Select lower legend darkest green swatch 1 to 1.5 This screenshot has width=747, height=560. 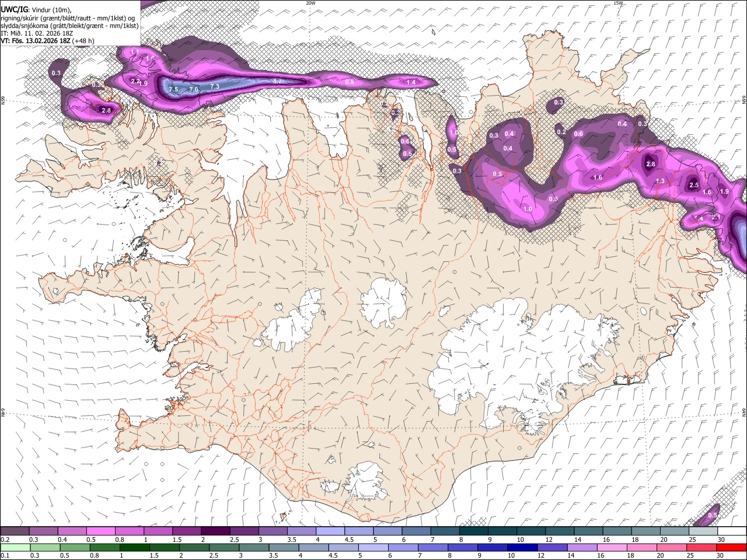coord(135,547)
